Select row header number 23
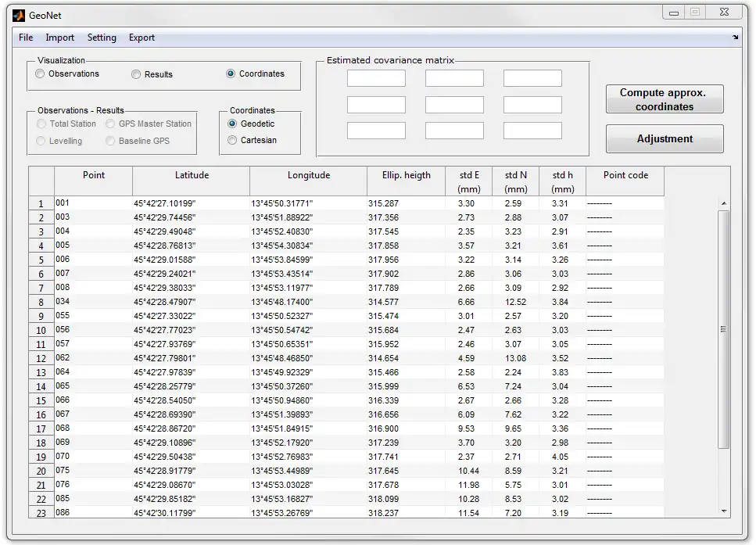Viewport: 756px width, 545px height. (41, 512)
